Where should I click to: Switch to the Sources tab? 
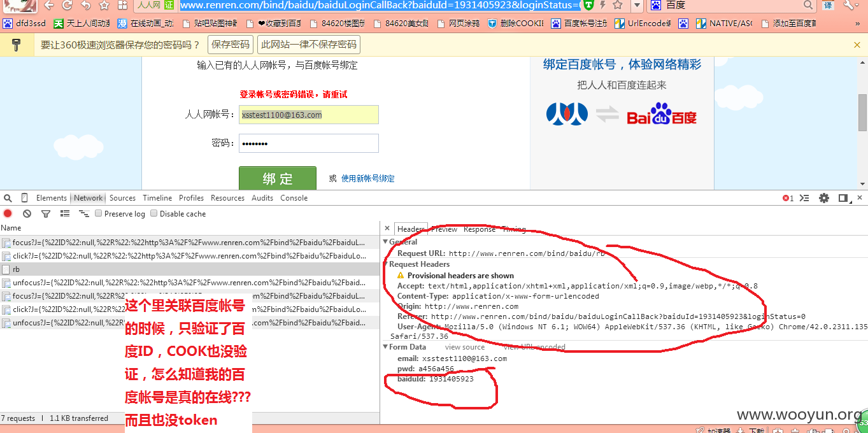pyautogui.click(x=122, y=198)
